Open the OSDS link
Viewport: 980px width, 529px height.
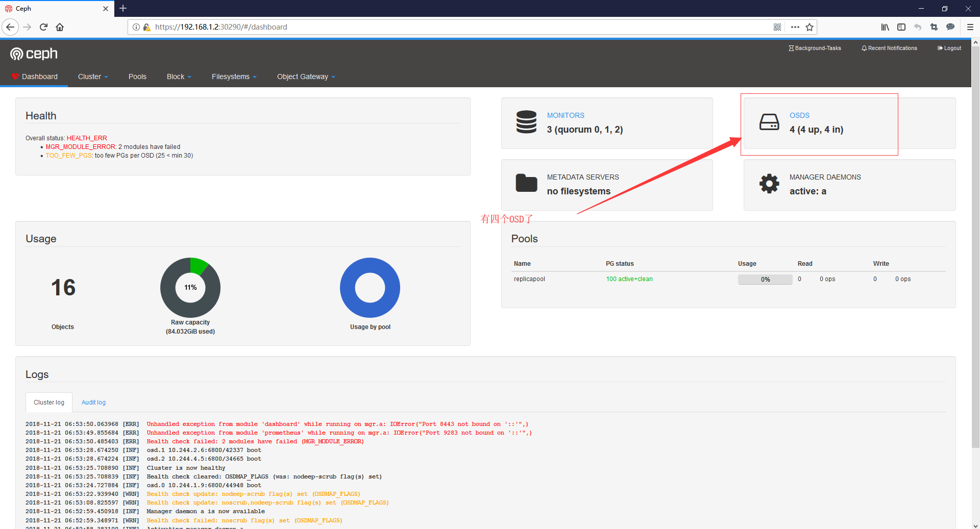(x=799, y=115)
